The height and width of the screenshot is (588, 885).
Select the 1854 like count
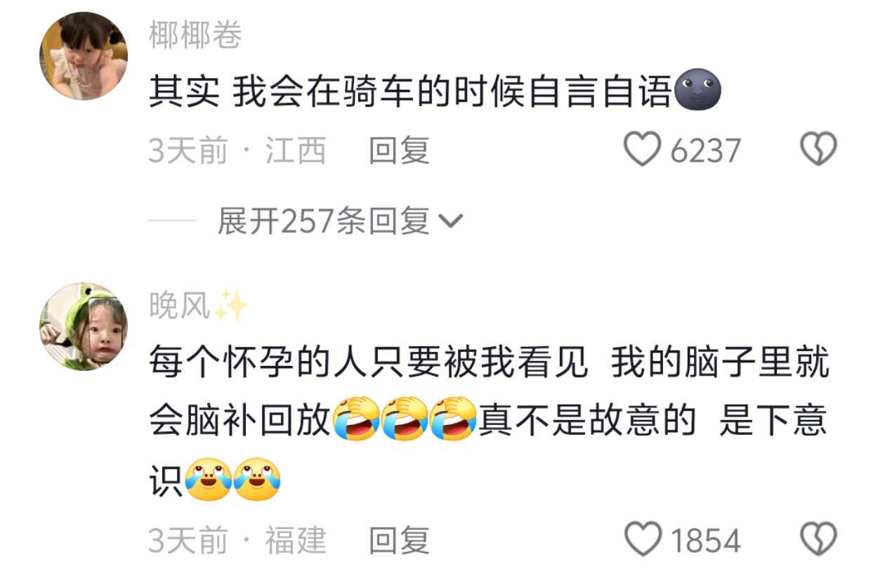705,540
